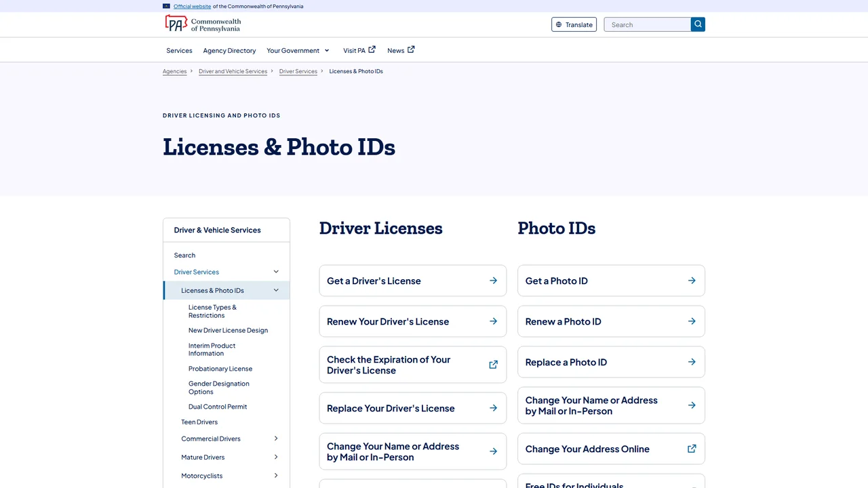Image resolution: width=868 pixels, height=488 pixels.
Task: Go to Driver and Vehicle Services breadcrumb
Action: point(233,71)
